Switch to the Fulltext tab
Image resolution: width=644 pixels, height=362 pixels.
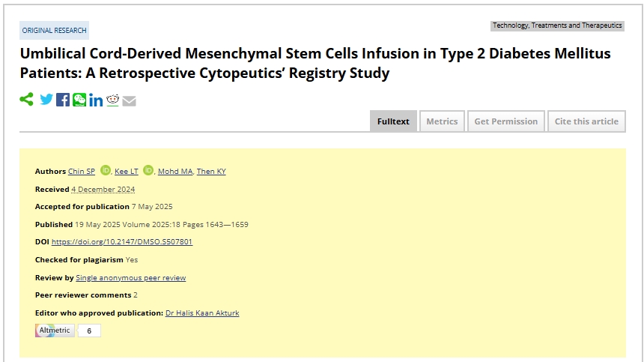click(393, 121)
